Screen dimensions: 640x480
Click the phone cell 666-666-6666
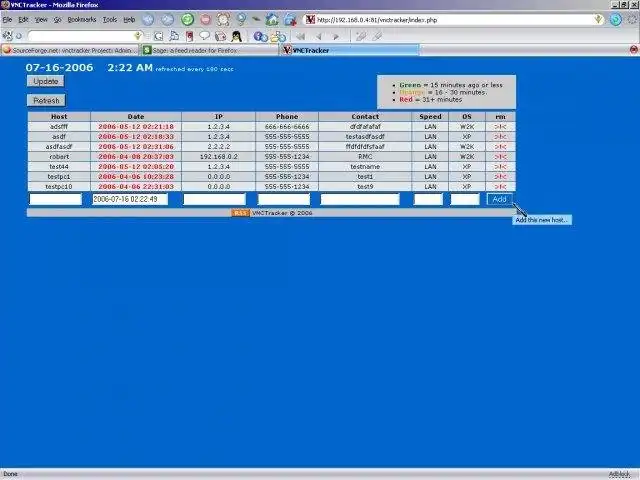pos(287,127)
